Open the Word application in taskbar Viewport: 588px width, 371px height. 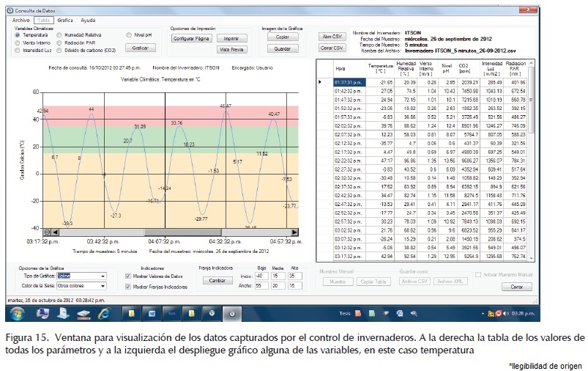[152, 313]
